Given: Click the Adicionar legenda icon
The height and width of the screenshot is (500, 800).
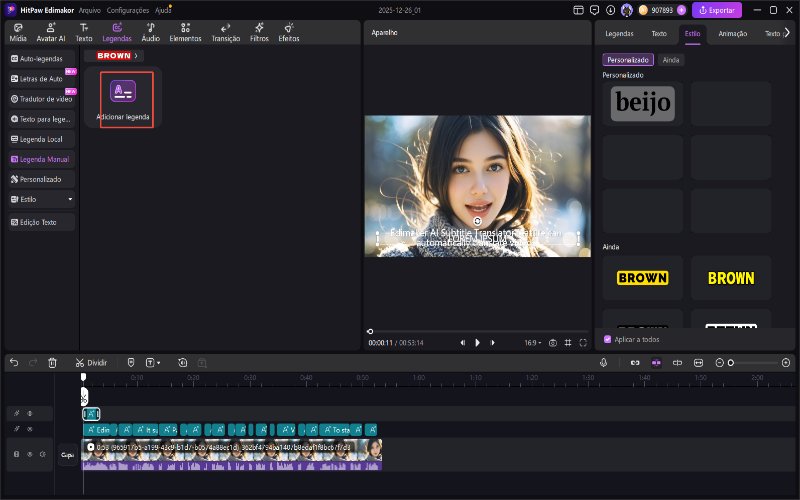Looking at the screenshot, I should [x=124, y=93].
